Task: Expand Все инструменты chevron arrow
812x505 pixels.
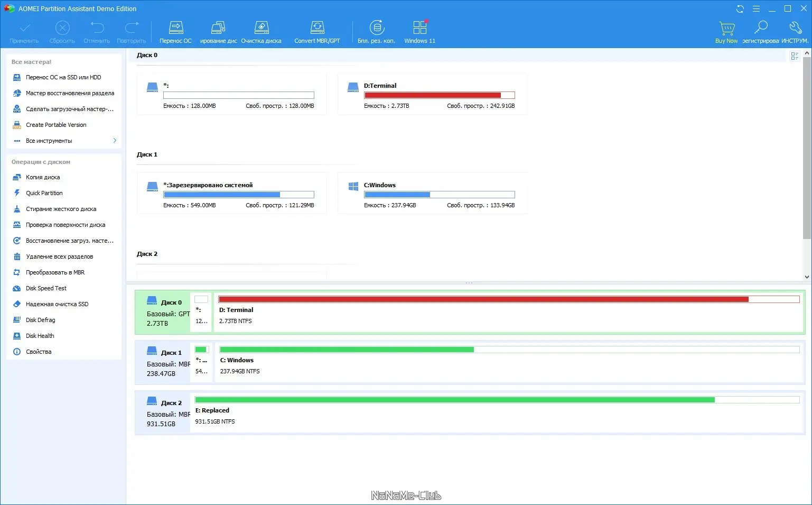Action: click(115, 141)
